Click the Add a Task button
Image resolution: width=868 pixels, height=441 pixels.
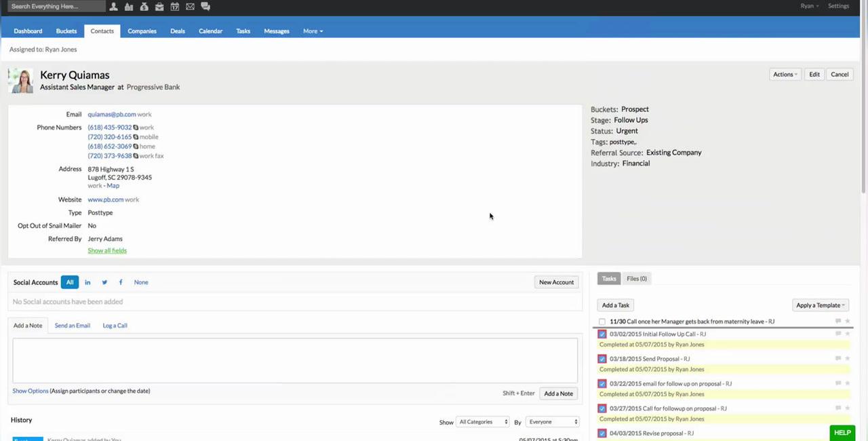[x=616, y=305]
